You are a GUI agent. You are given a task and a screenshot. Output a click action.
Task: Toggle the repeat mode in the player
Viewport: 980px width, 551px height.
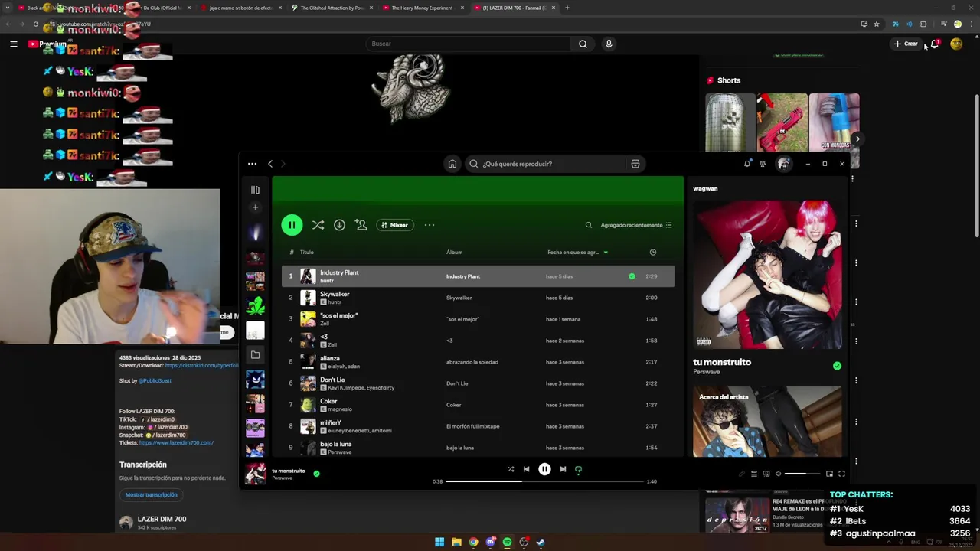[x=578, y=469]
